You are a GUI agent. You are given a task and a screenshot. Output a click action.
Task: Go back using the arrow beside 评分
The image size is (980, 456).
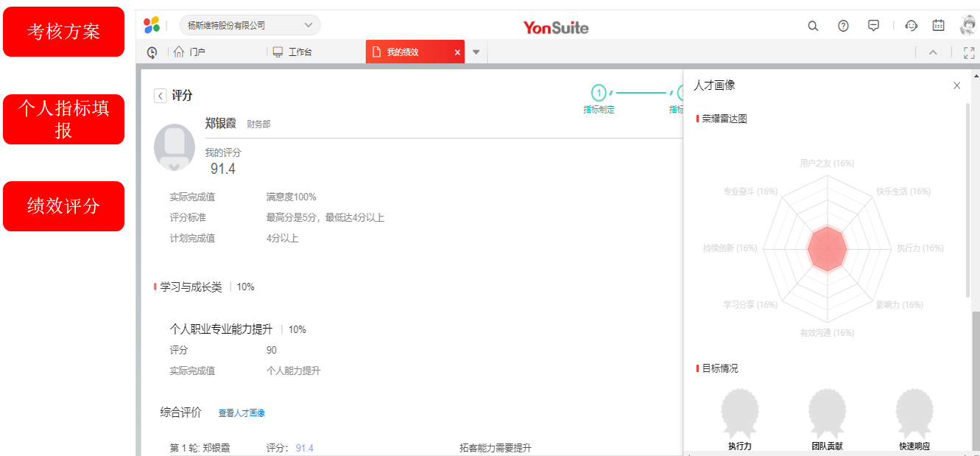click(x=160, y=96)
